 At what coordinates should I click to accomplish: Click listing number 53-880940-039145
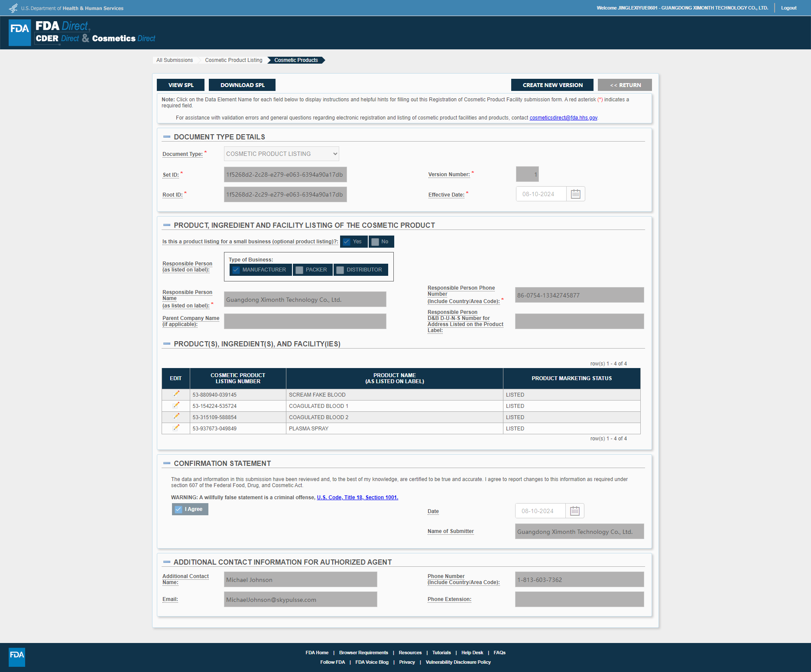click(214, 395)
